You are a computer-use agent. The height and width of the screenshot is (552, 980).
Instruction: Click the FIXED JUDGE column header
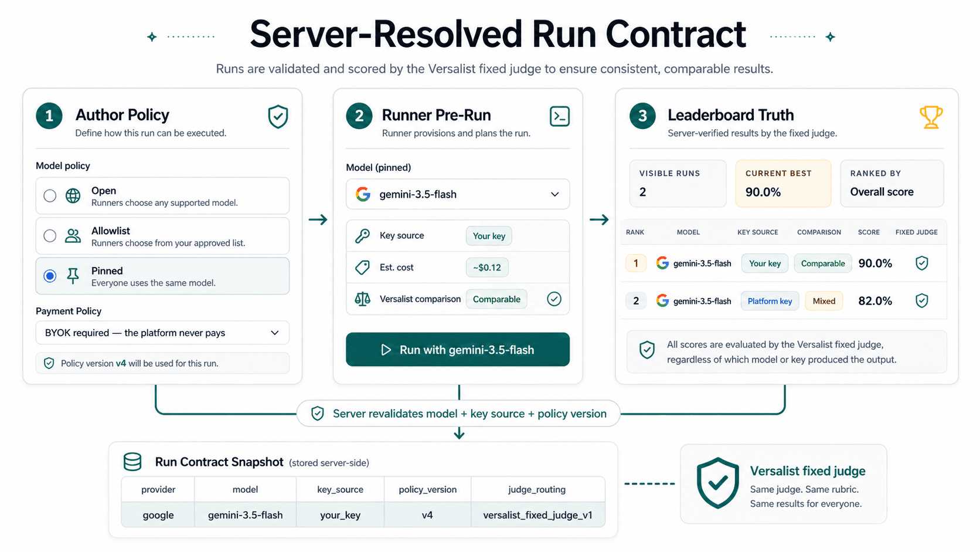point(917,232)
